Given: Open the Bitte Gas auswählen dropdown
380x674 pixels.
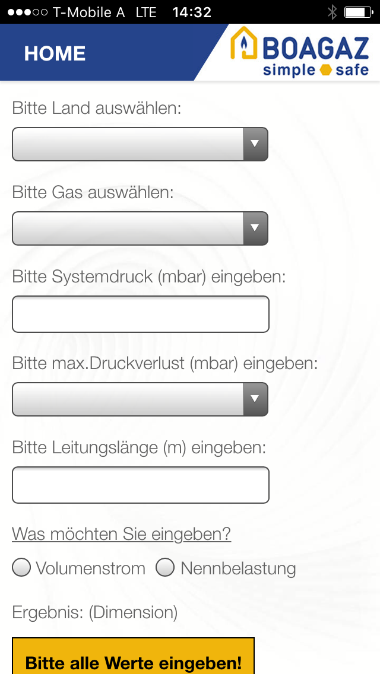Looking at the screenshot, I should [x=140, y=228].
